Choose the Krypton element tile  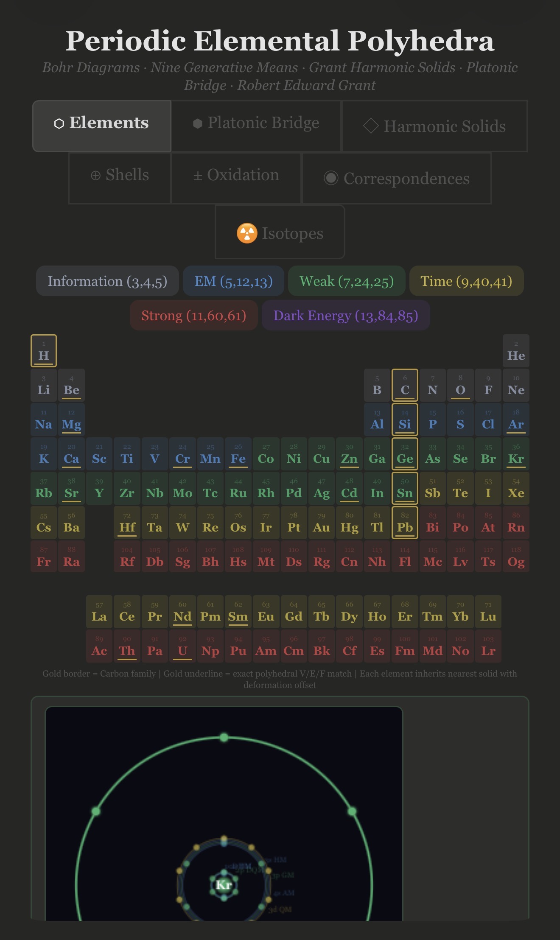tap(516, 454)
